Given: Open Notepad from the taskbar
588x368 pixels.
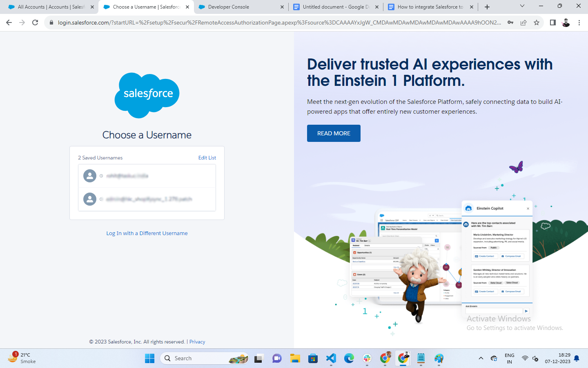Looking at the screenshot, I should 421,359.
